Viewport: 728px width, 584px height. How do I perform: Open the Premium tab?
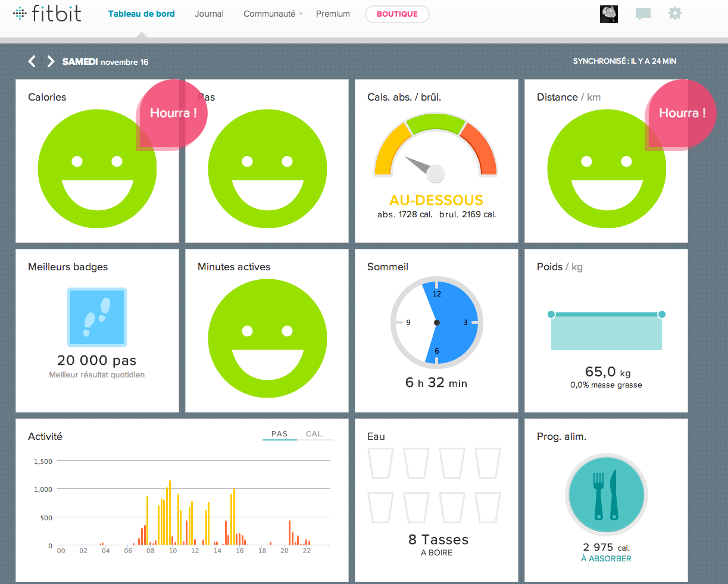(x=333, y=14)
